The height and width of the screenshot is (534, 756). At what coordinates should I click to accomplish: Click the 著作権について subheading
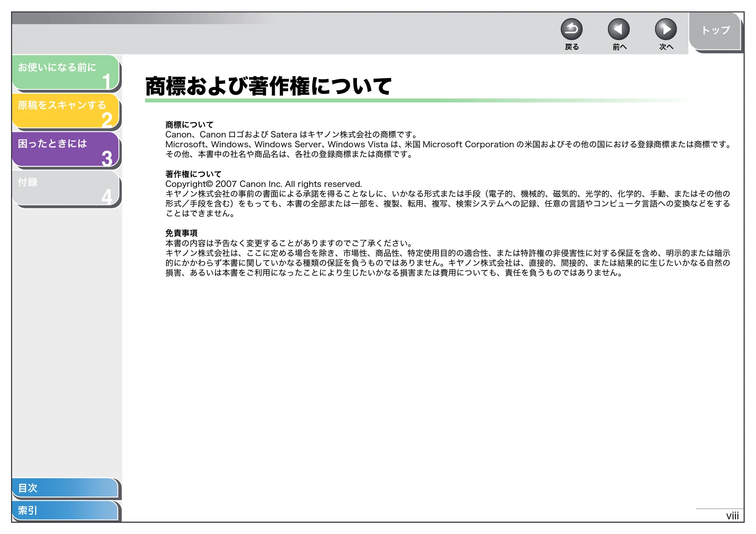click(193, 174)
